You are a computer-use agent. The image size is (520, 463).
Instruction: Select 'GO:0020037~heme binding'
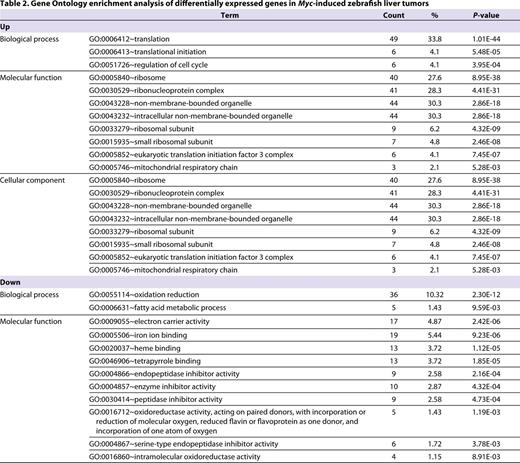point(135,348)
